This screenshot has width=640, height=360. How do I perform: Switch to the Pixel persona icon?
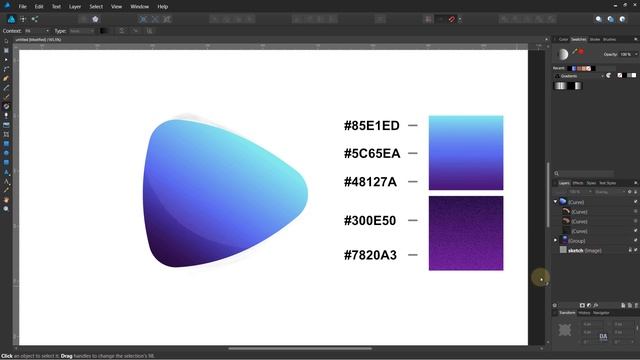pyautogui.click(x=23, y=19)
